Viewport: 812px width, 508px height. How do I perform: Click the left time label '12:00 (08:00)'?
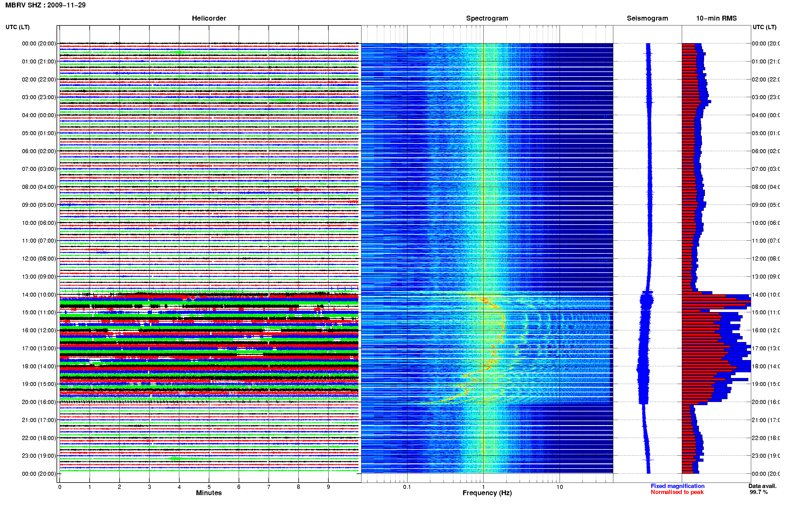(39, 259)
